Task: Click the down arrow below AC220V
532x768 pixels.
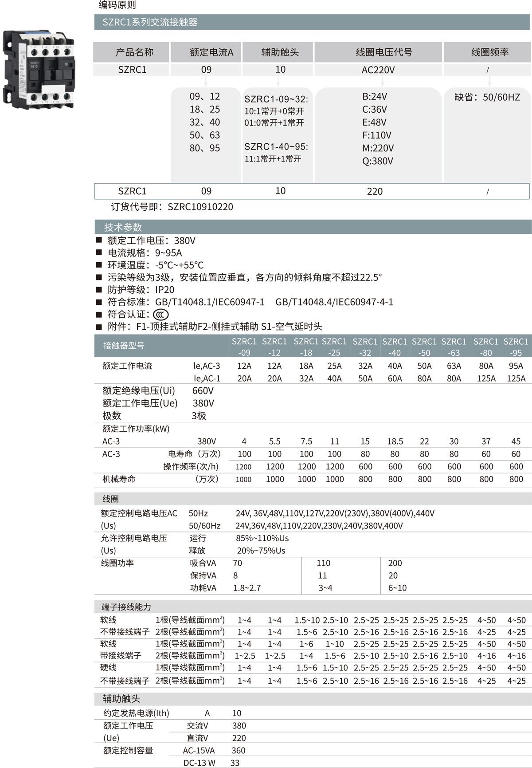Action: [382, 82]
